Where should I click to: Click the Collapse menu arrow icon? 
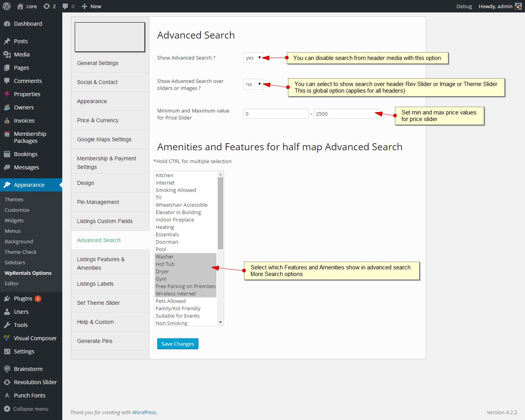(7, 409)
